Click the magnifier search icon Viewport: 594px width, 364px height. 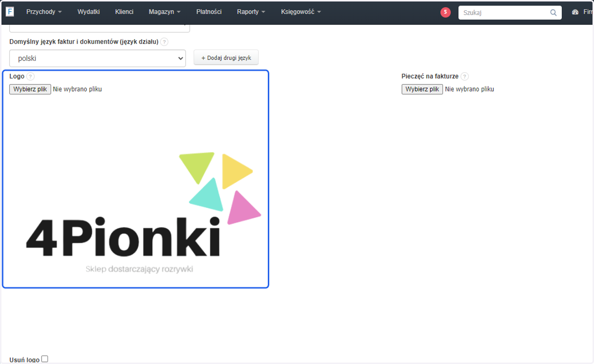coord(553,12)
